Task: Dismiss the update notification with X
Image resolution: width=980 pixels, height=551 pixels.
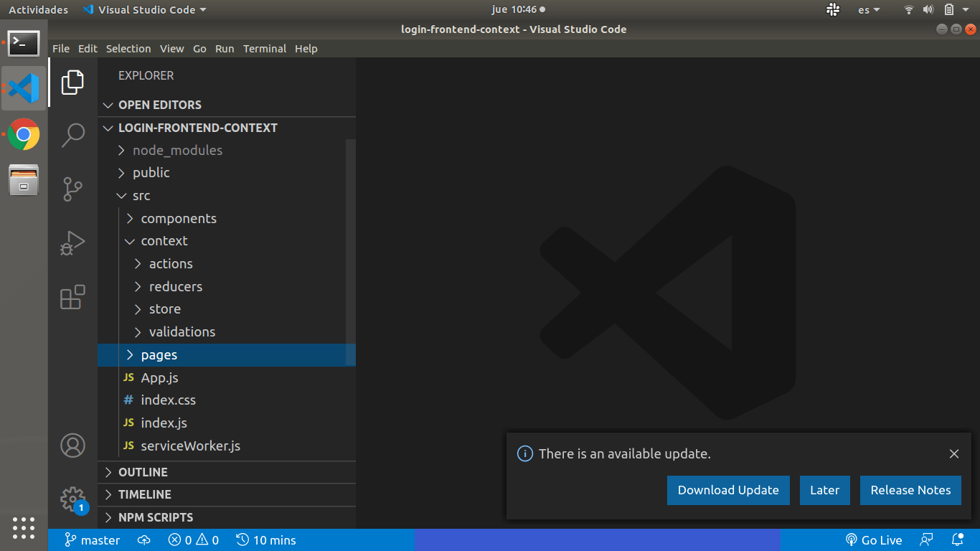Action: pos(953,453)
